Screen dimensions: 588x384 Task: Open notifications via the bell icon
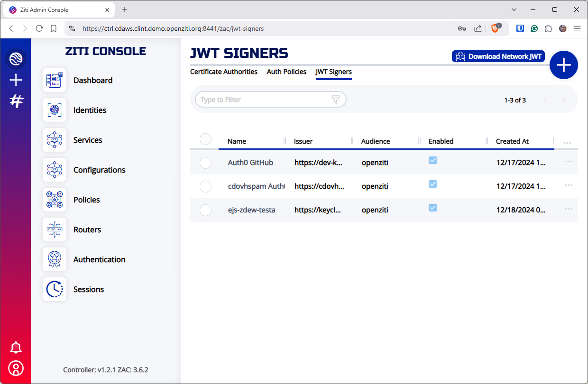16,347
